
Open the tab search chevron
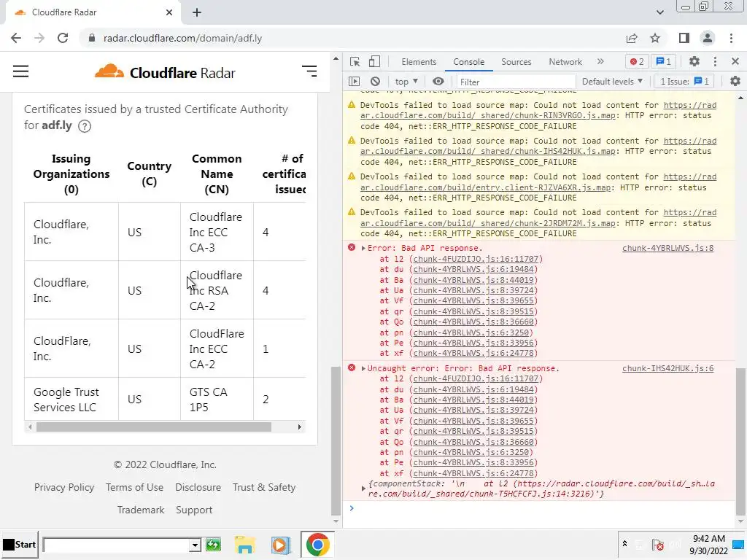click(659, 12)
